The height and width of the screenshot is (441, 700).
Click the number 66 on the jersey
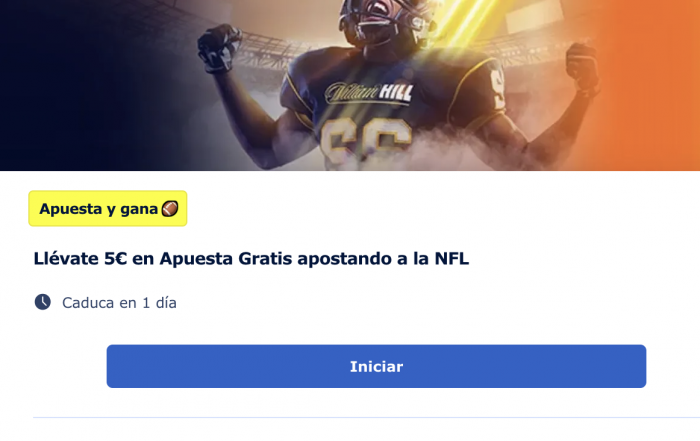(366, 142)
